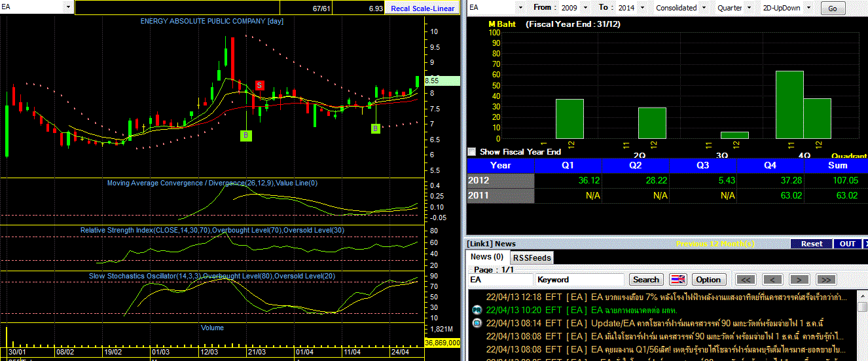Click the green B buy marker near 11/04
The image size is (868, 361).
(x=376, y=128)
